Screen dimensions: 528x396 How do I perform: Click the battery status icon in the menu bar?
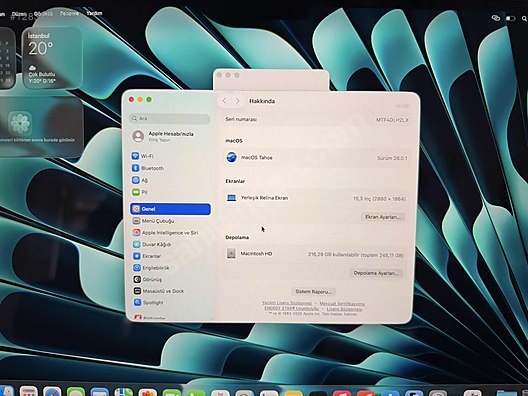click(x=510, y=19)
